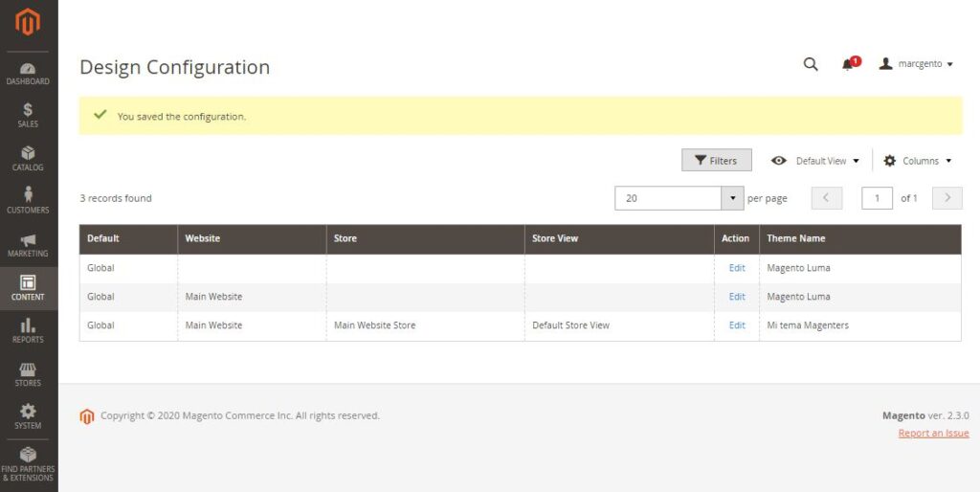Open the Customers person icon menu
Viewport: 980px width, 492px height.
click(x=28, y=200)
